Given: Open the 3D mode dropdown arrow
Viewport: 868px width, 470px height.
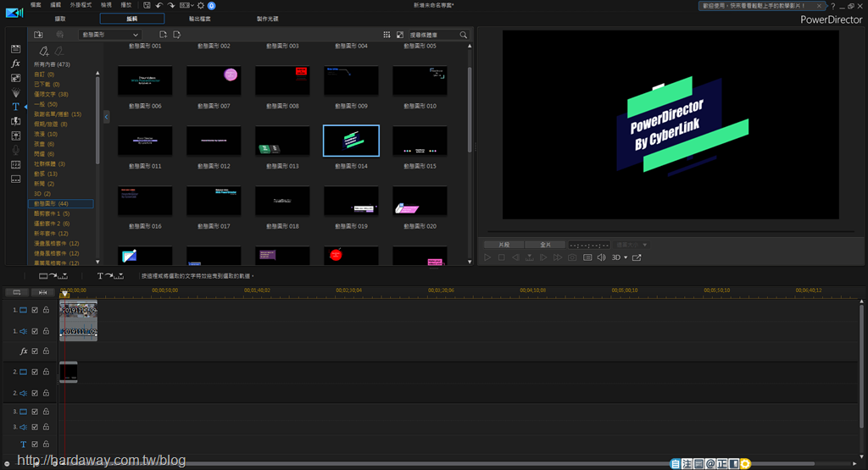Looking at the screenshot, I should click(x=626, y=257).
